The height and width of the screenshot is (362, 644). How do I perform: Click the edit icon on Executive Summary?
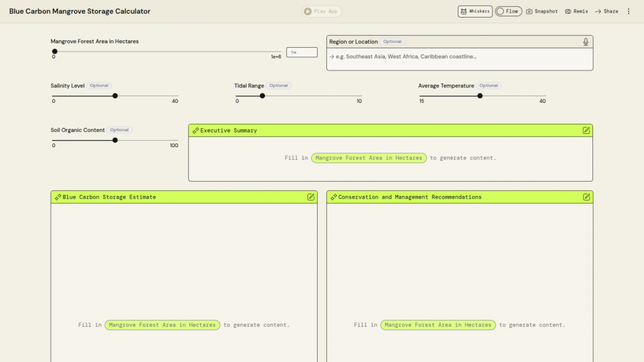tap(586, 130)
